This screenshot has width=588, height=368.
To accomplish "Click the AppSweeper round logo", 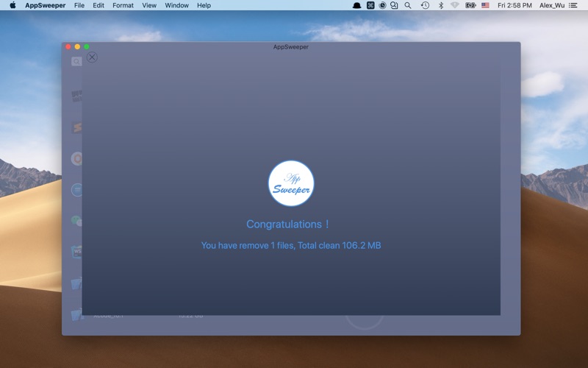I will pyautogui.click(x=291, y=183).
